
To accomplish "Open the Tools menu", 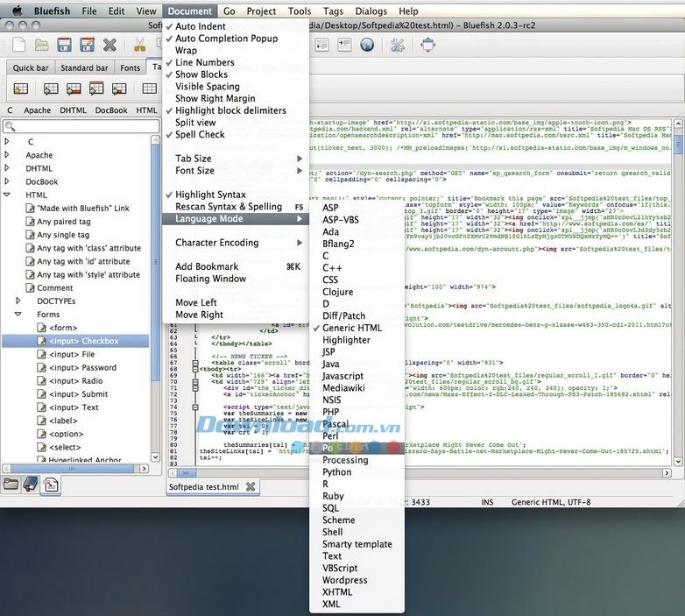I will point(299,11).
